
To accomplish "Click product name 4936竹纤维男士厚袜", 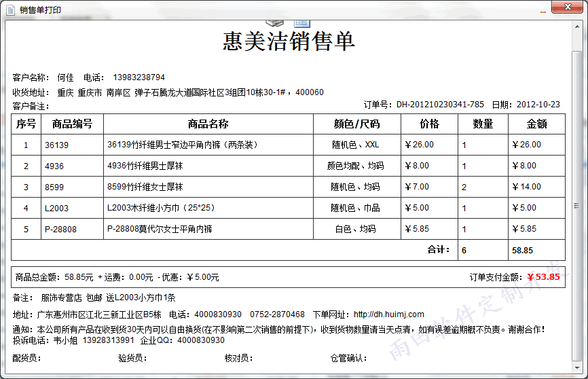I will [145, 166].
